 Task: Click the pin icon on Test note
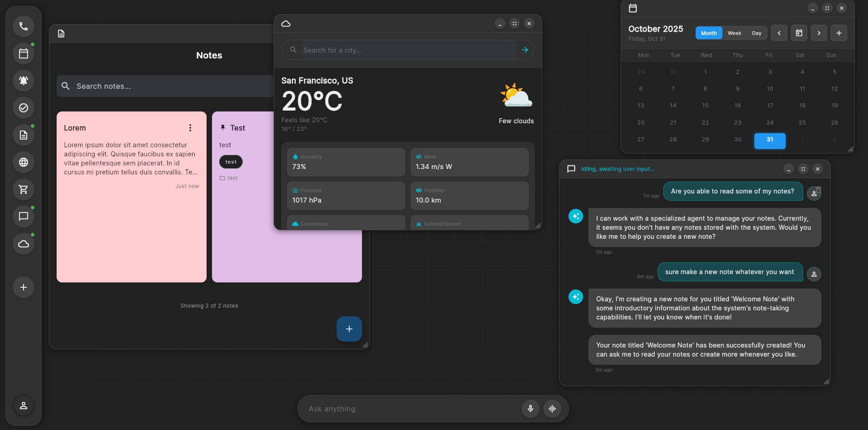tap(223, 128)
